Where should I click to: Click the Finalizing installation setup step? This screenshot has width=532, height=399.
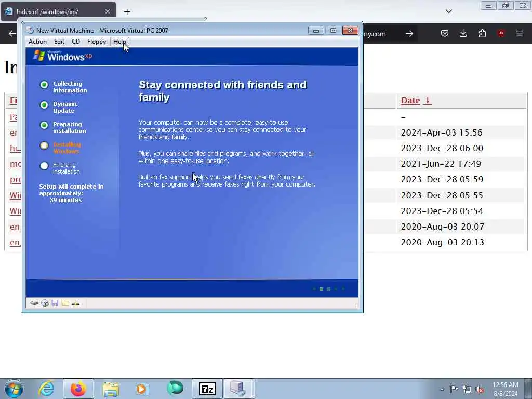(x=66, y=168)
